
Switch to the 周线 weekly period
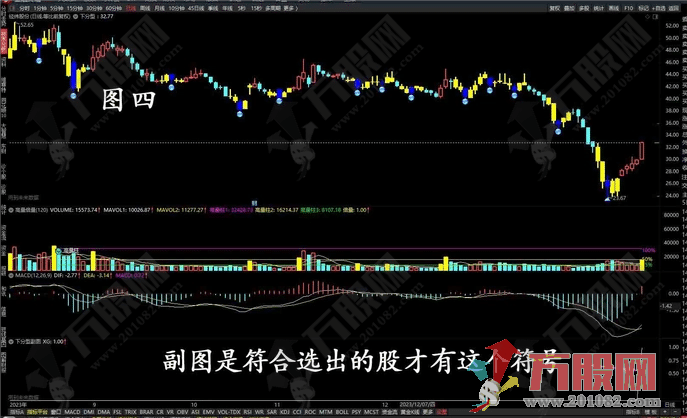tap(145, 8)
